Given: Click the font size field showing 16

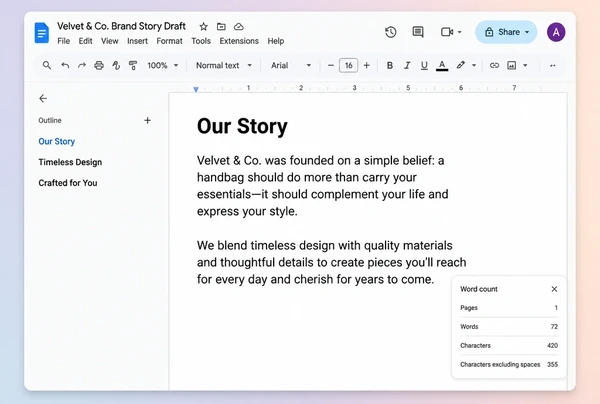Looking at the screenshot, I should coord(349,65).
